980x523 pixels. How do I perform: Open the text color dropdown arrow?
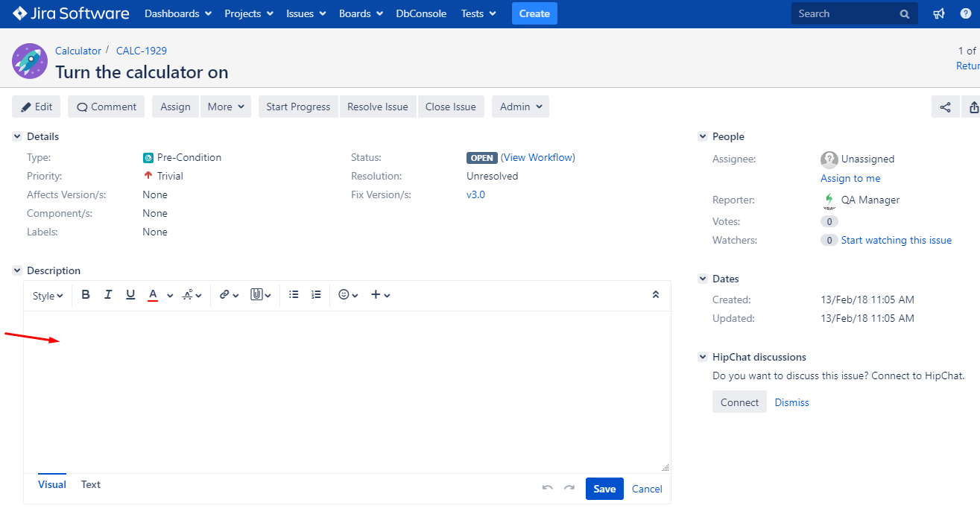170,296
